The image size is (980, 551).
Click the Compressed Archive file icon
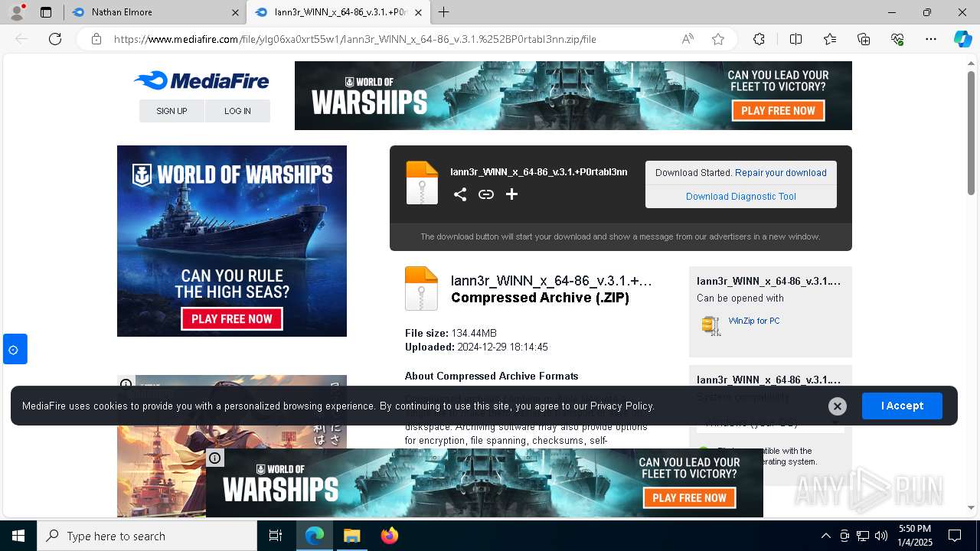click(421, 288)
